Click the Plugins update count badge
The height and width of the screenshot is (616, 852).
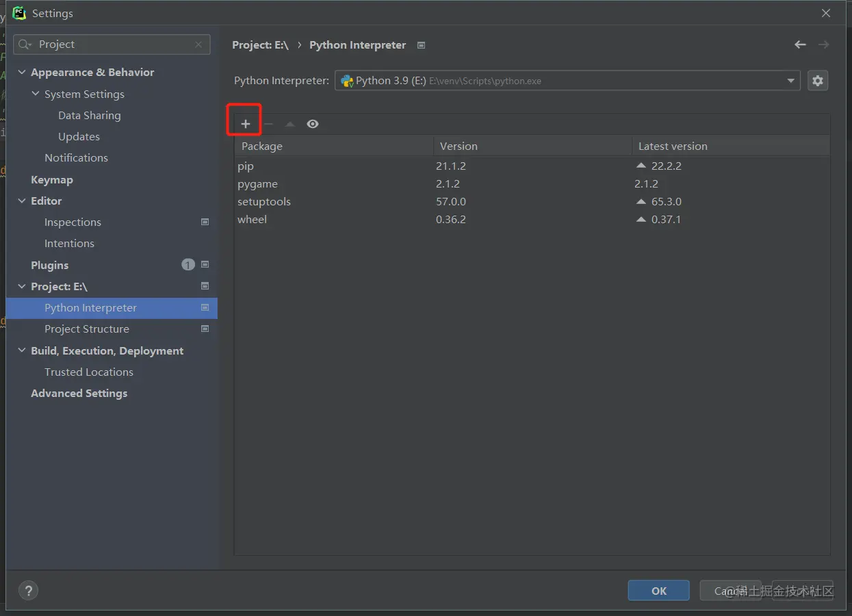[x=188, y=265]
